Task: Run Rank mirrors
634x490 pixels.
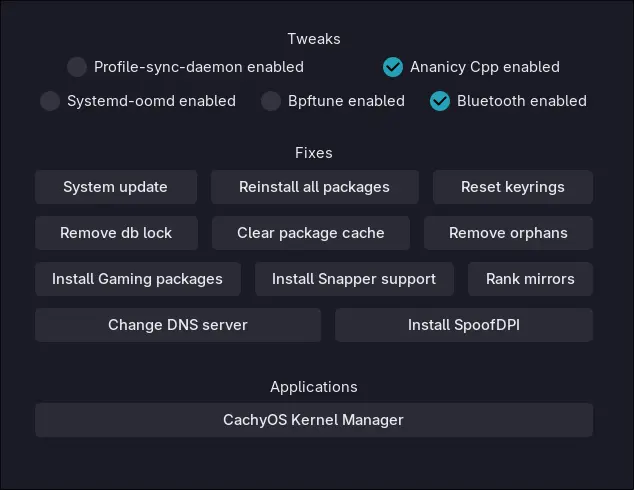Action: (x=530, y=279)
